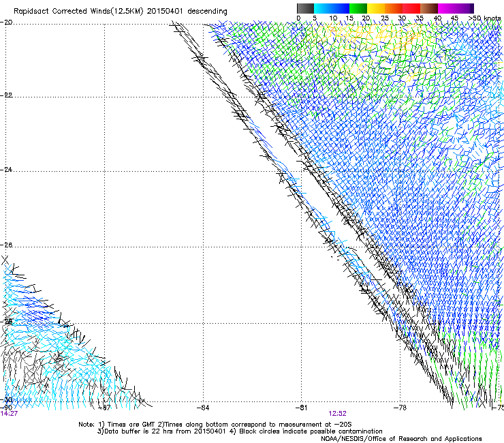Click the blue 10-15 knots legend color
The image size is (504, 443).
341,8
